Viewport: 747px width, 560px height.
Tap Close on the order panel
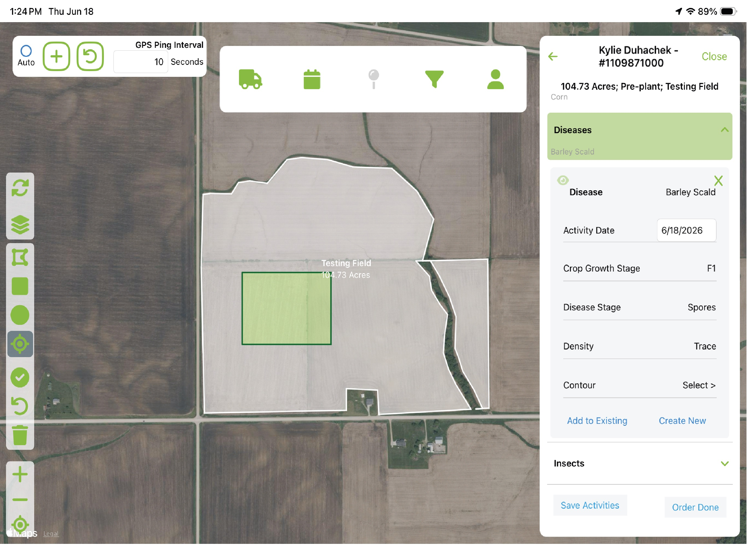714,56
